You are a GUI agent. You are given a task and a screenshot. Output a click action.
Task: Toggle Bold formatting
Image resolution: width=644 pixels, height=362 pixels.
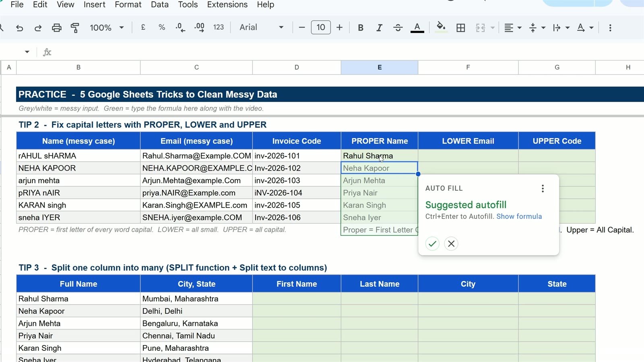361,28
